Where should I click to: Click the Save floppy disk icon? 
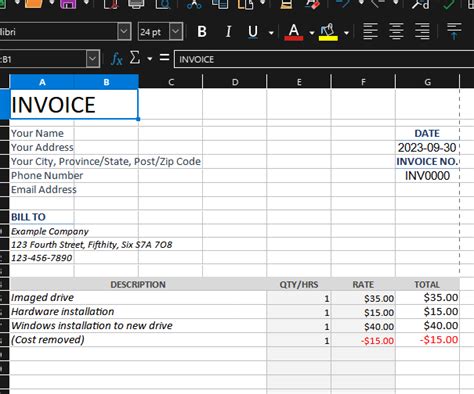(68, 4)
